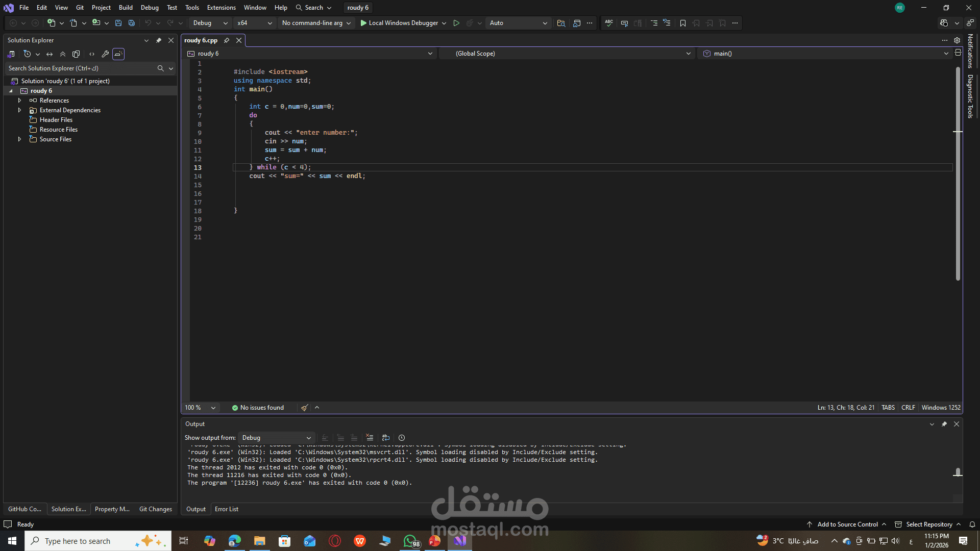Click Add to Source Control
The image size is (980, 551).
pos(847,524)
